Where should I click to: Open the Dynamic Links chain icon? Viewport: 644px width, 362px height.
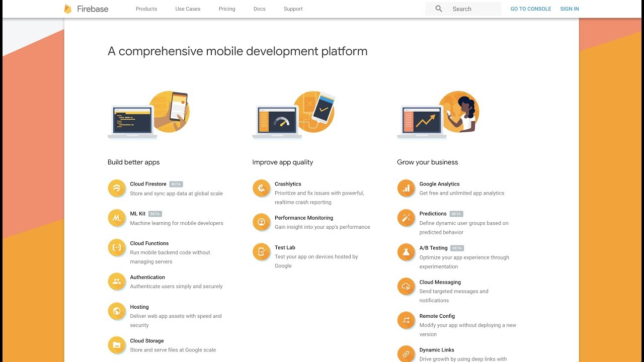406,354
